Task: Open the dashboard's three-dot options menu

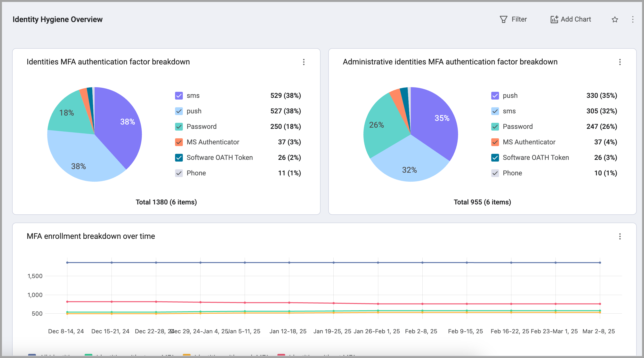Action: [633, 19]
